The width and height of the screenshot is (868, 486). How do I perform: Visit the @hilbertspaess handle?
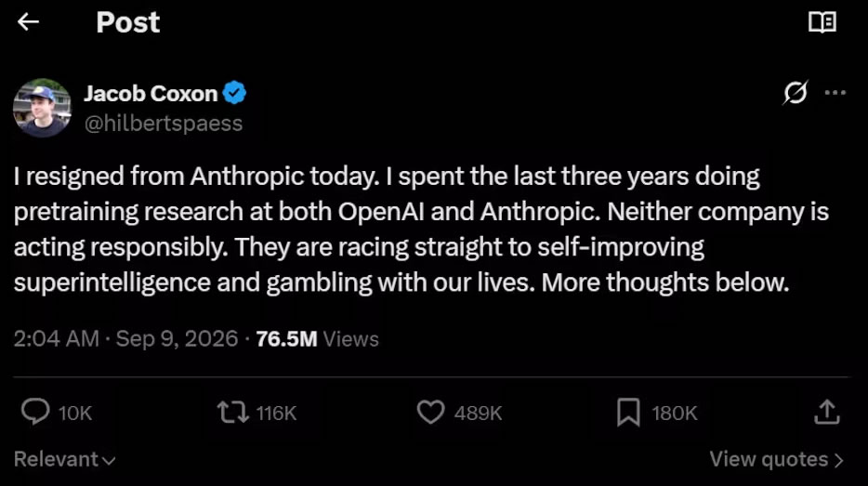coord(164,124)
